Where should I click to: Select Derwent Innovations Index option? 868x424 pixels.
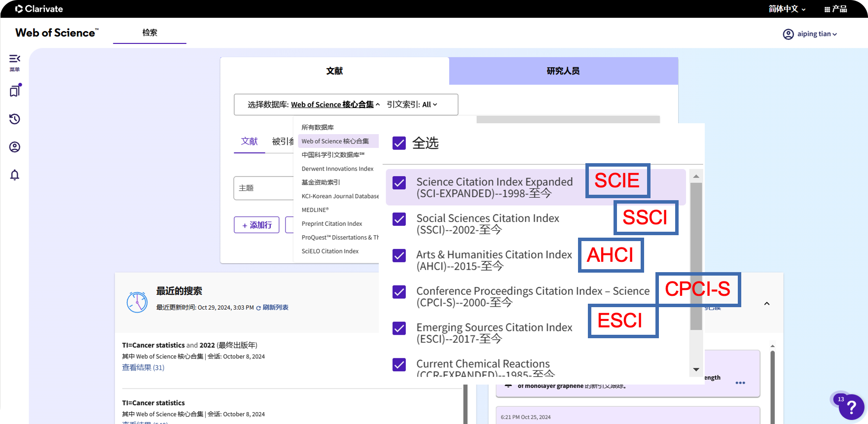click(x=338, y=169)
